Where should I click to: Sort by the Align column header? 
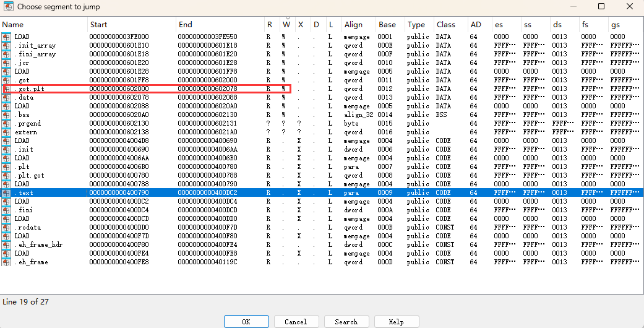coord(359,25)
